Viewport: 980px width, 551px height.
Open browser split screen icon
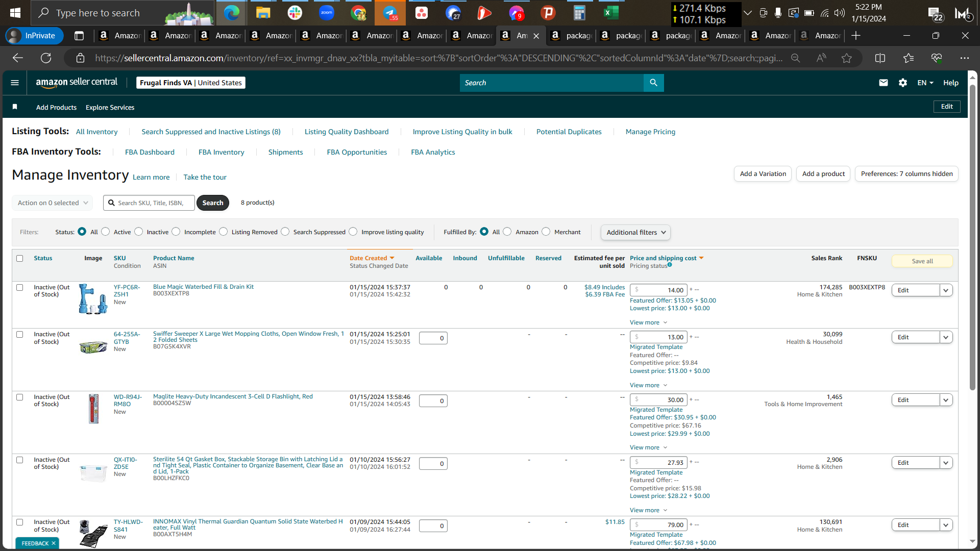click(880, 58)
